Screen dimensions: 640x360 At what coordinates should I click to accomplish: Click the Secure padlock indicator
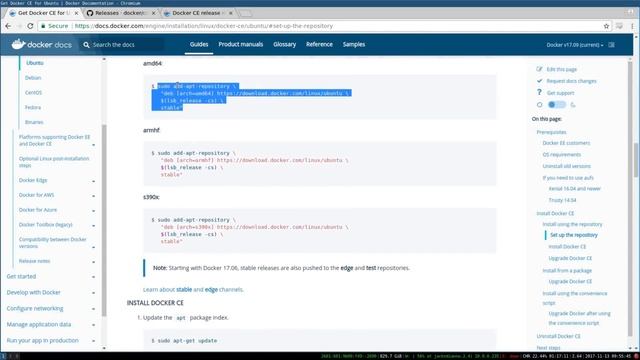(54, 26)
